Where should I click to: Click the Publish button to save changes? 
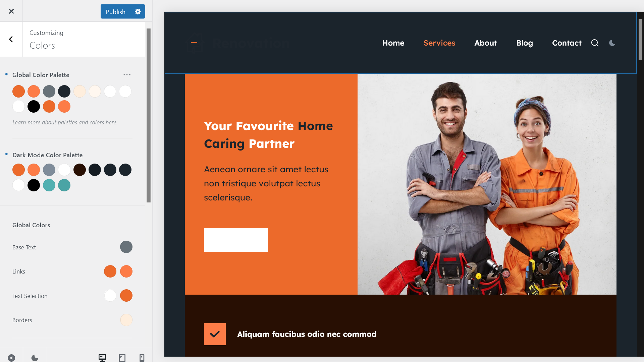(x=115, y=11)
